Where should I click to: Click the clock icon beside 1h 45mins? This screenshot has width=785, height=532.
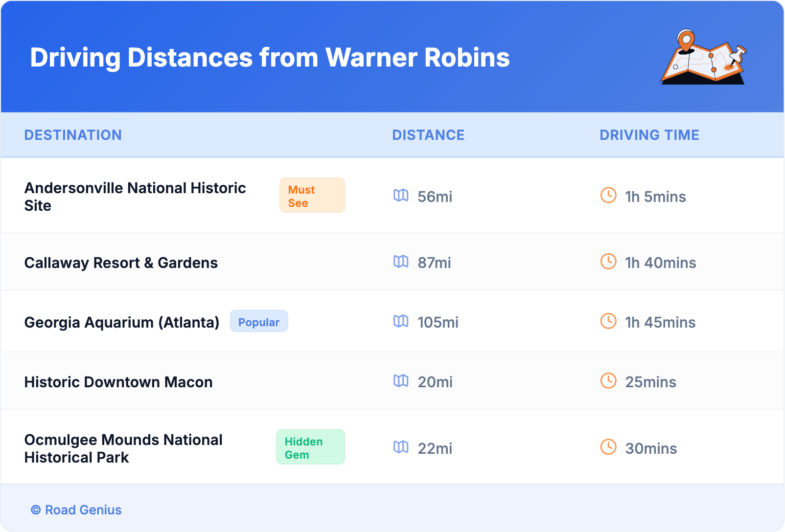pyautogui.click(x=608, y=321)
